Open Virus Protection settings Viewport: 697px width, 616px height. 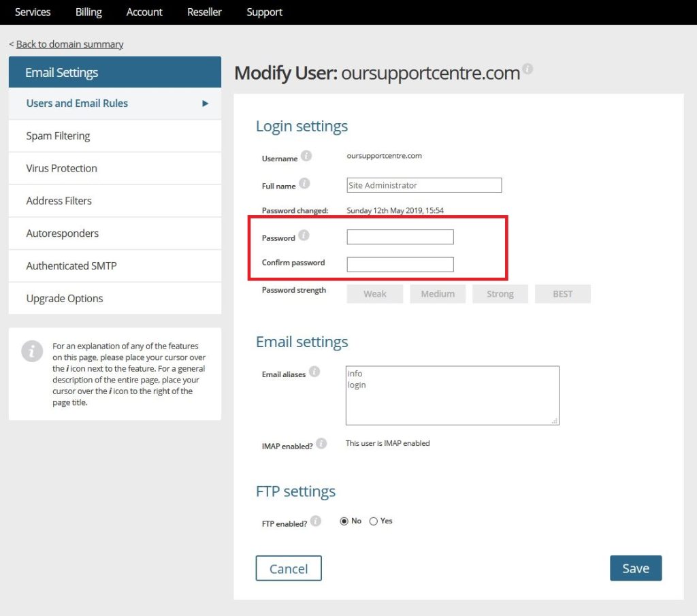(x=114, y=168)
